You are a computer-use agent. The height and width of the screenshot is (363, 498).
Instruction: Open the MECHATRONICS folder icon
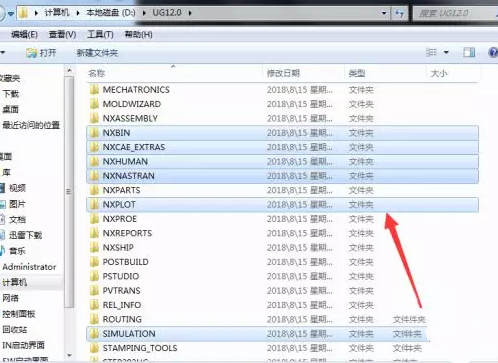coord(94,89)
